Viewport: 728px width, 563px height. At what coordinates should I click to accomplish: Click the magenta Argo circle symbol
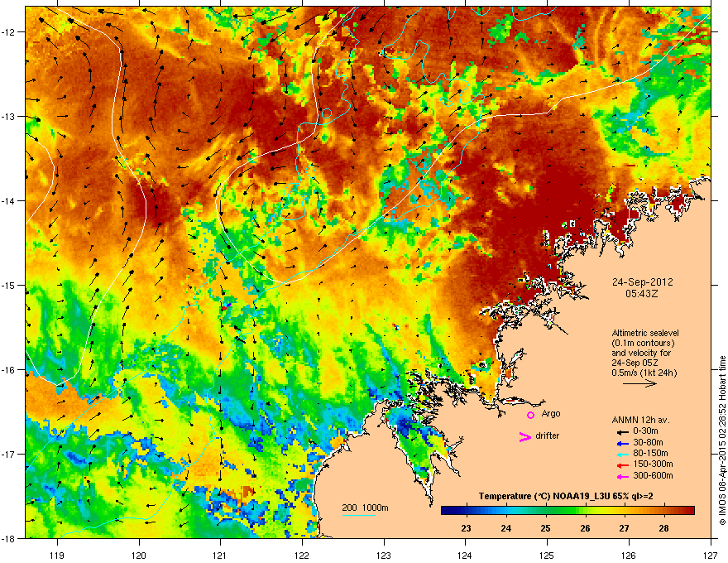[530, 415]
